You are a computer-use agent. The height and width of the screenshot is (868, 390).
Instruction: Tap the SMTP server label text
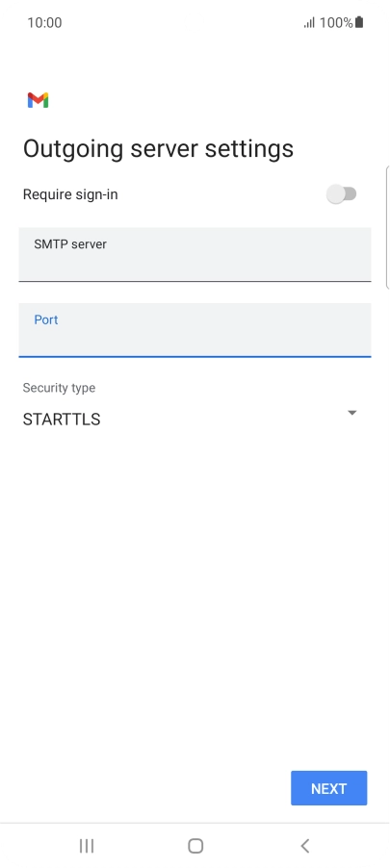(70, 244)
